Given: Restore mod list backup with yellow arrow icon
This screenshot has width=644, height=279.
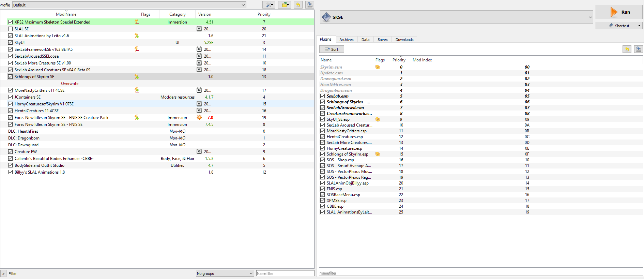Looking at the screenshot, I should [x=298, y=5].
